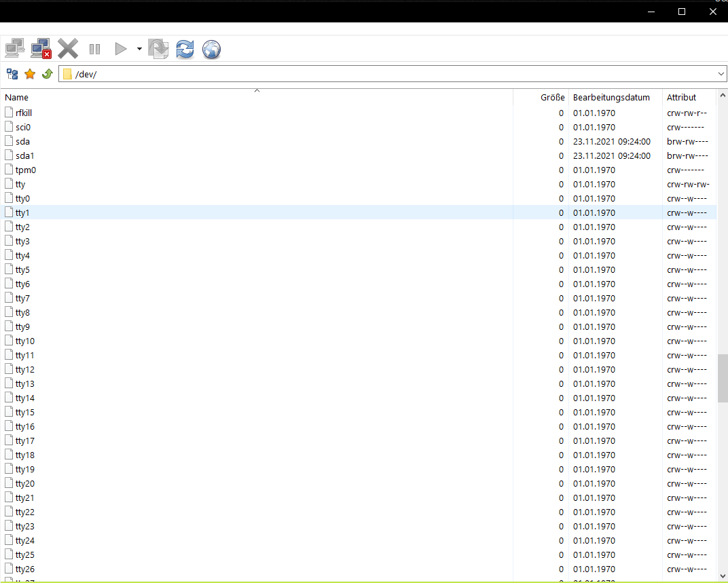
Task: Click the play/start transfer icon
Action: [120, 49]
